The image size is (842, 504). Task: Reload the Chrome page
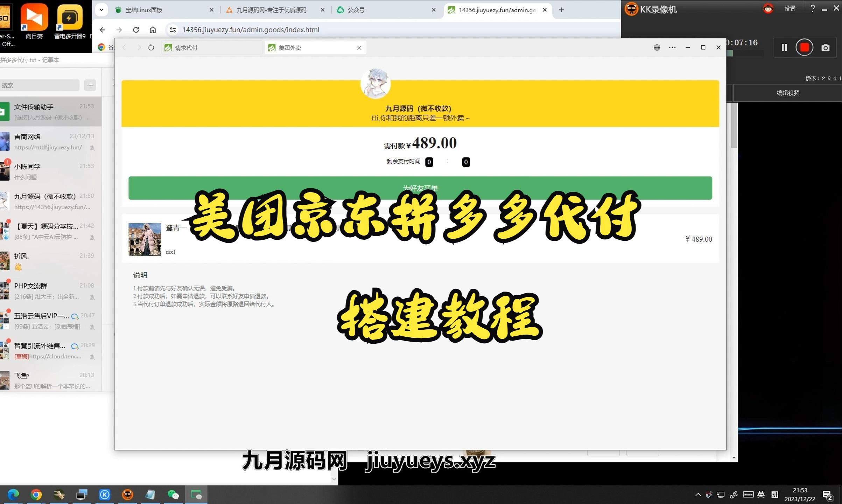tap(136, 30)
